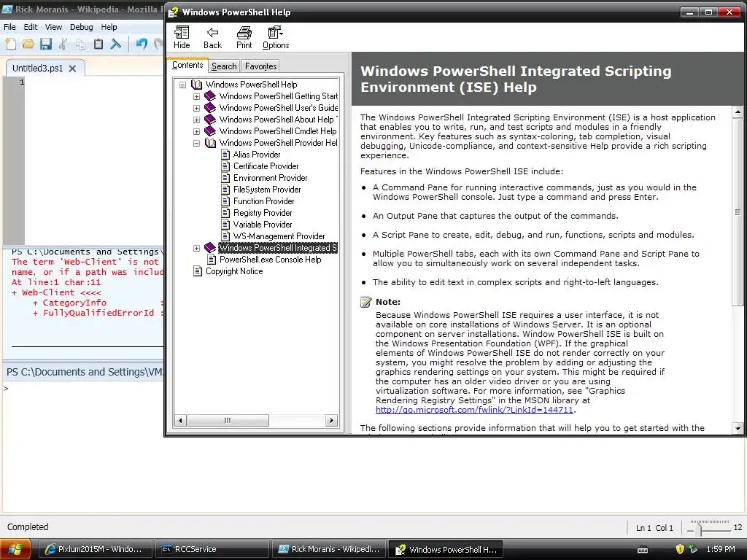747x560 pixels.
Task: Switch to the Favorites tab
Action: click(x=260, y=66)
